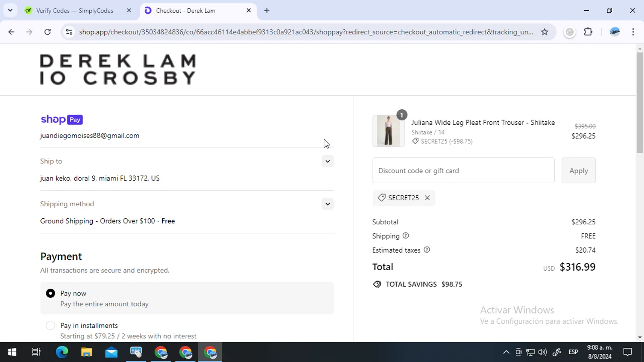The image size is (644, 362).
Task: Click the scrollbar down arrow
Action: point(640,338)
